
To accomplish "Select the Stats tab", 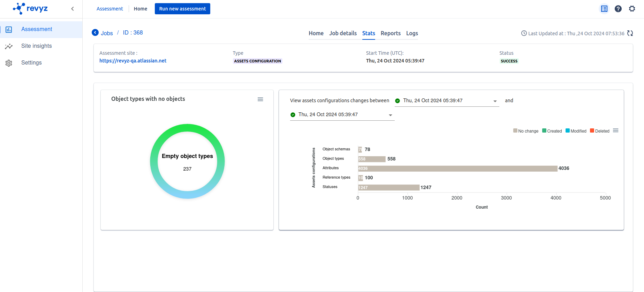I will 369,33.
